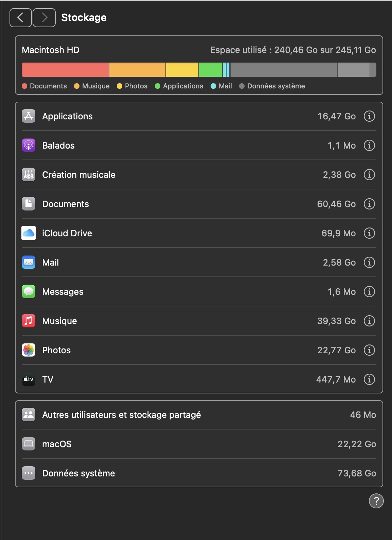Open the help question mark button
Image resolution: width=392 pixels, height=540 pixels.
376,501
